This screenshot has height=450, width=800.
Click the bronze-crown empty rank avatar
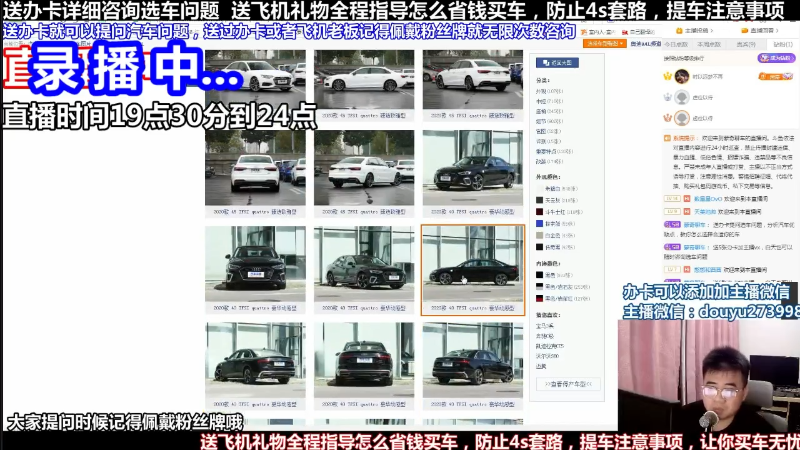click(682, 118)
